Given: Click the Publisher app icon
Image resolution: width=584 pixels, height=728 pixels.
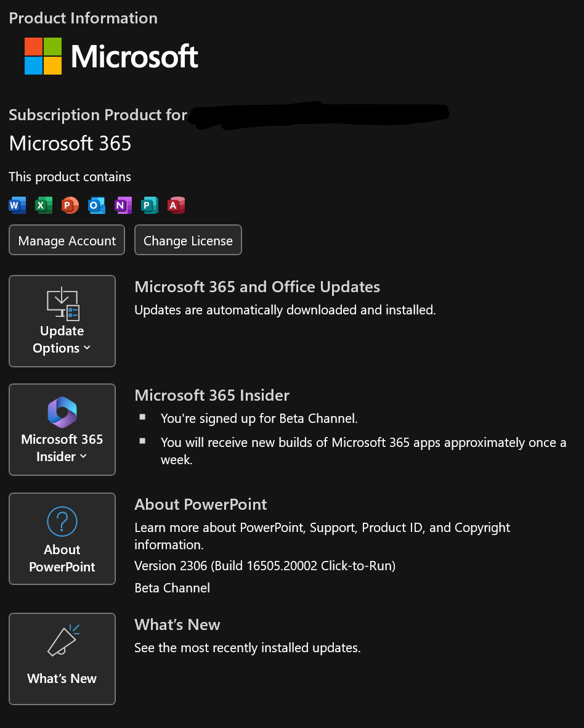Looking at the screenshot, I should pyautogui.click(x=149, y=205).
